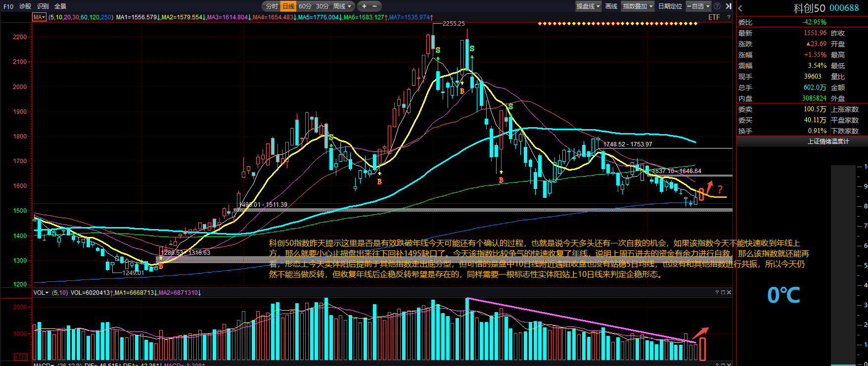This screenshot has width=868, height=366.
Task: Click the 2255.25 peak price label
Action: click(x=454, y=24)
